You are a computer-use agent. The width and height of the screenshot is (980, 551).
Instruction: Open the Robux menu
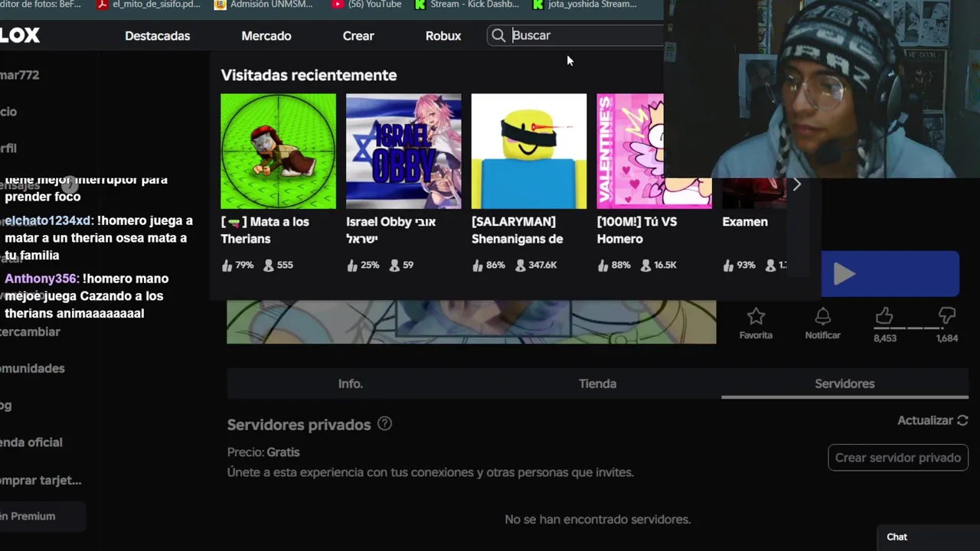443,36
